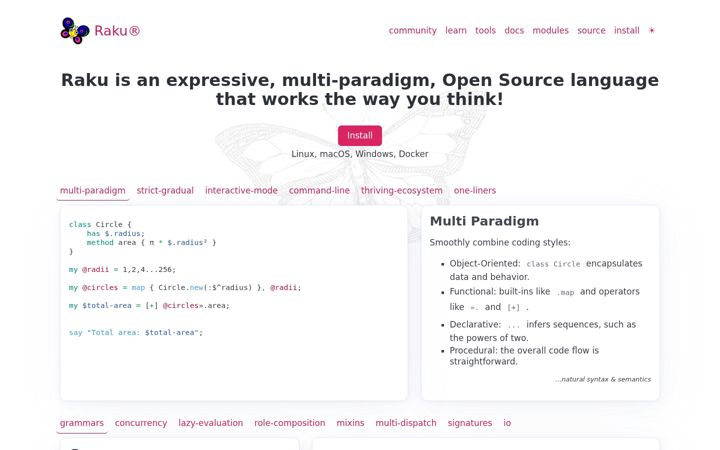
Task: Click the 'my @circles = map' code line
Action: click(x=185, y=287)
